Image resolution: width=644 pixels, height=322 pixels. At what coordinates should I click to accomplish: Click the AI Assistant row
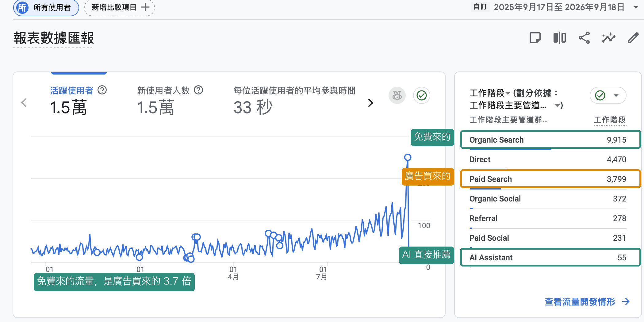550,257
